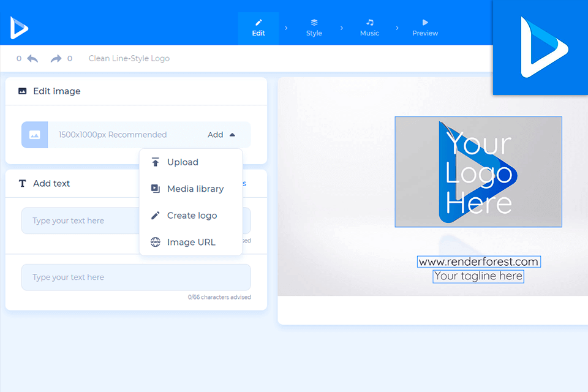Select the logo placeholder in the preview

[x=478, y=171]
